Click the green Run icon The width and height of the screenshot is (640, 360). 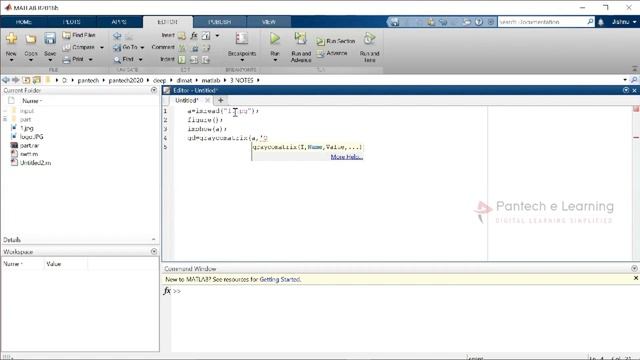coord(275,39)
